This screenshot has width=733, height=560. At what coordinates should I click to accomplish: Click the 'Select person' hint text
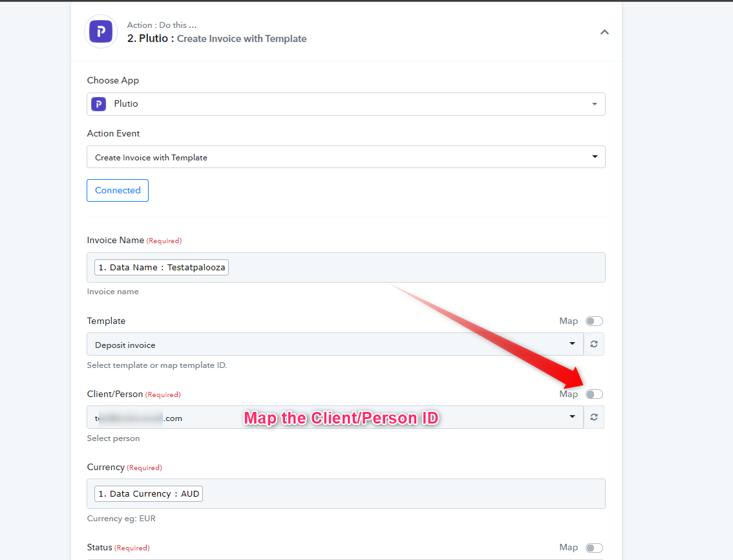[x=113, y=438]
